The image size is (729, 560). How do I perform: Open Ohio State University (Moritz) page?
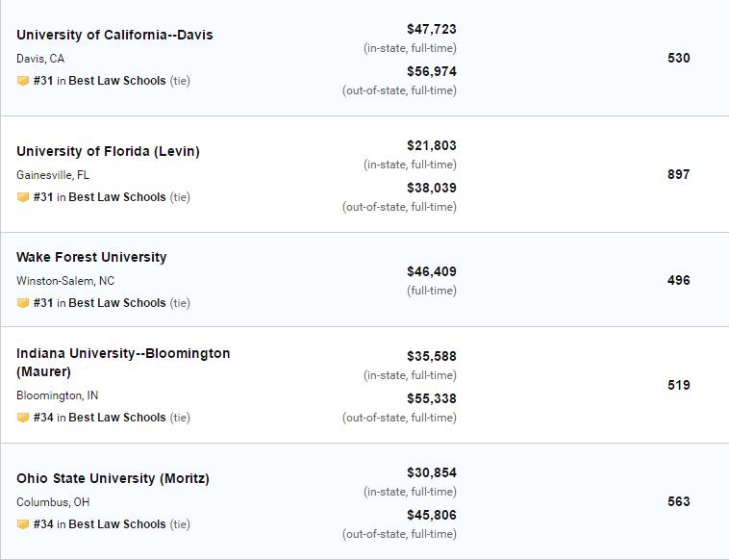click(x=113, y=478)
